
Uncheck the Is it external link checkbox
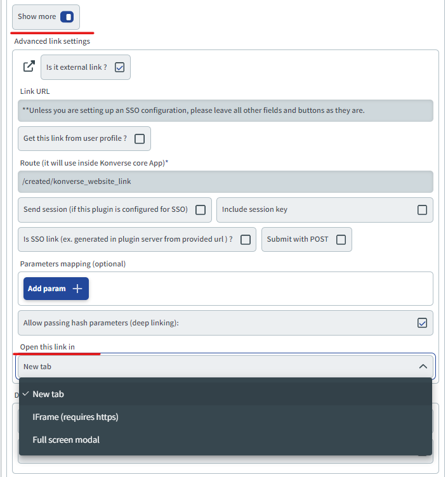point(119,67)
